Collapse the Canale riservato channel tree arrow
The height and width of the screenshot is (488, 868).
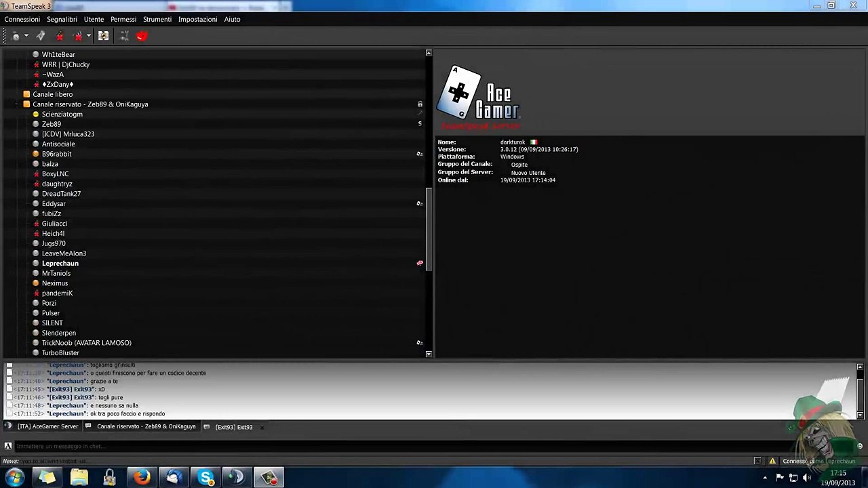(x=17, y=104)
